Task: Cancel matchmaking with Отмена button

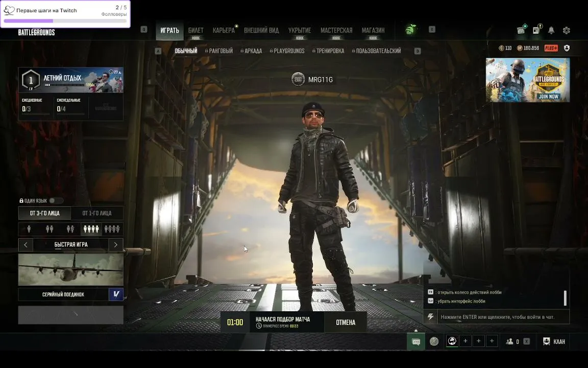Action: pyautogui.click(x=346, y=322)
